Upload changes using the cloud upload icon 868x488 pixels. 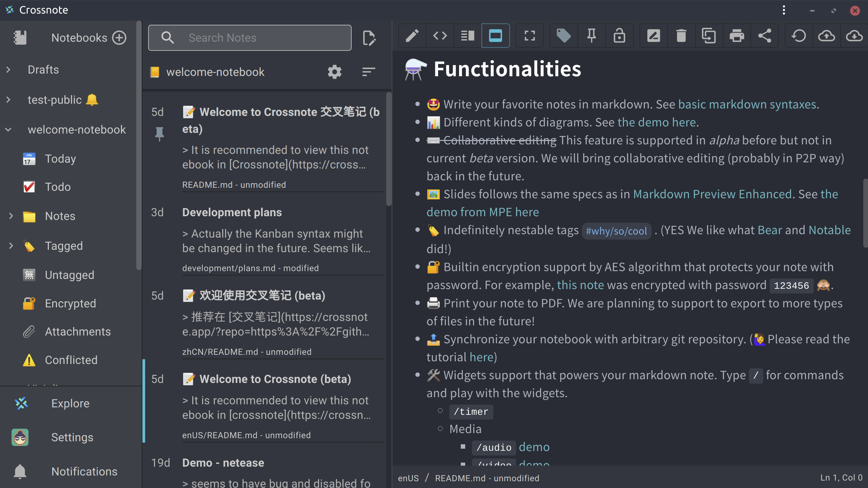pyautogui.click(x=827, y=36)
